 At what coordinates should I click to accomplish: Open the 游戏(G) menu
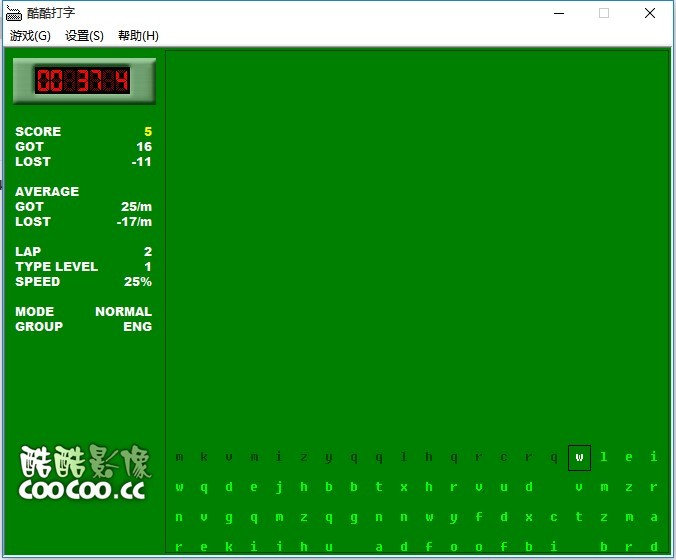(30, 36)
